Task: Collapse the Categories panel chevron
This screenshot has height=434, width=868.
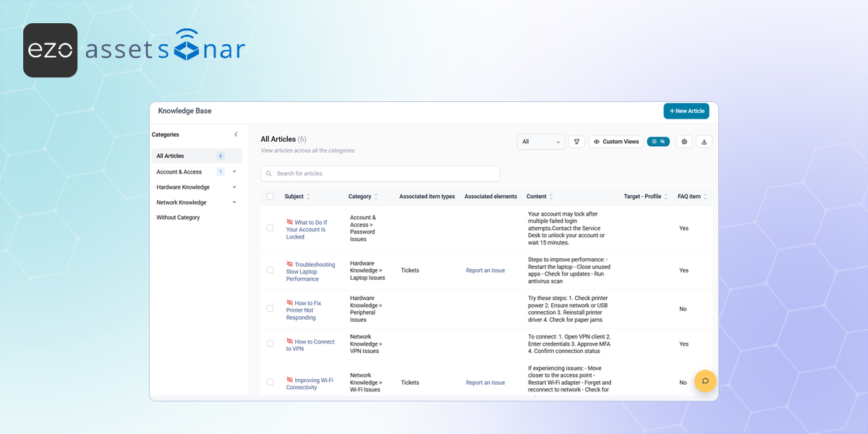Action: pyautogui.click(x=236, y=135)
